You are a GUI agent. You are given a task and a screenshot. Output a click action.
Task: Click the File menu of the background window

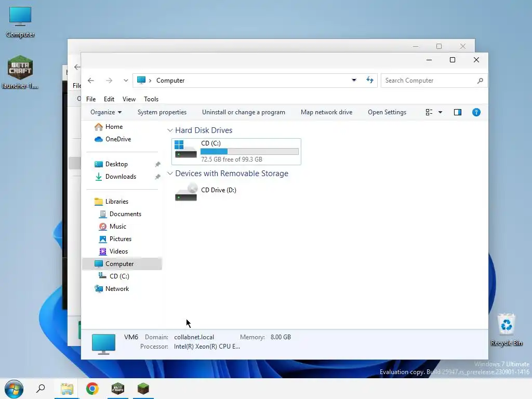tap(77, 86)
